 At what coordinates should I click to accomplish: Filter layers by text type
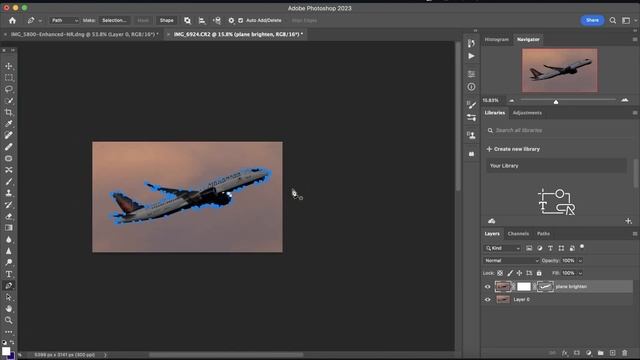550,248
